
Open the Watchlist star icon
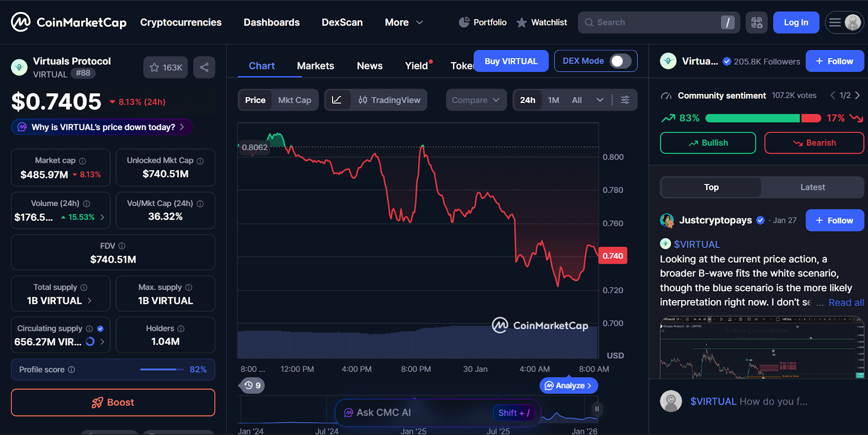pyautogui.click(x=521, y=22)
